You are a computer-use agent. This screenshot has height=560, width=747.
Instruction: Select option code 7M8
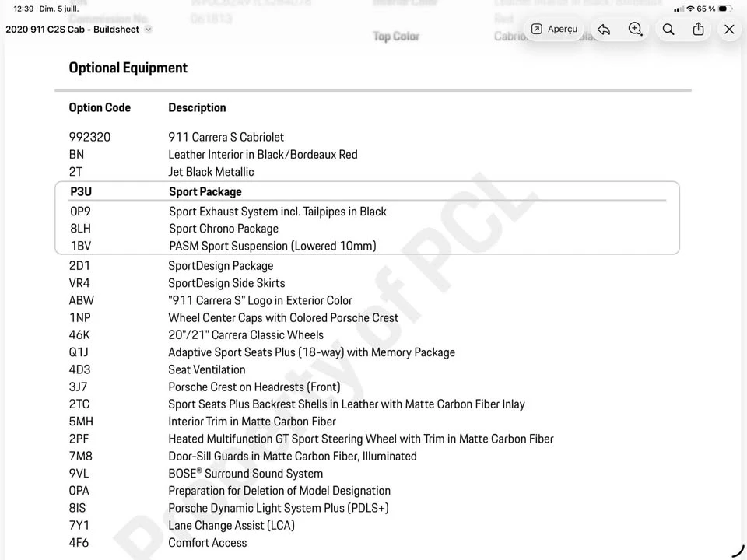(80, 457)
